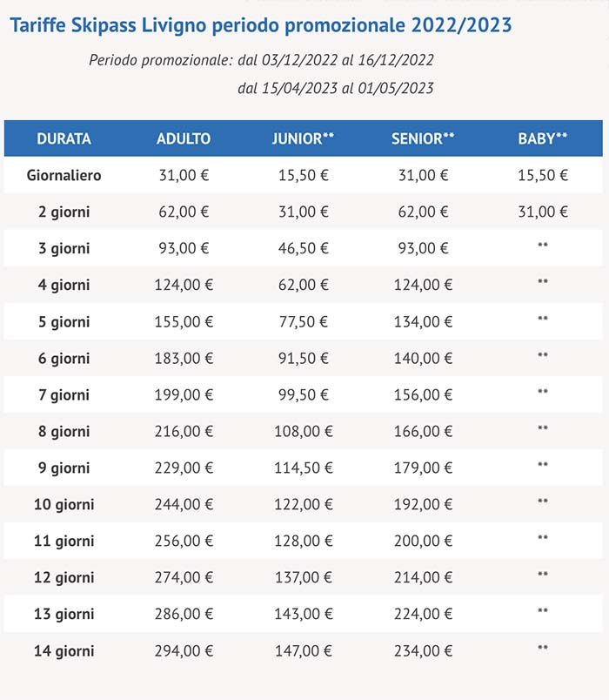Click the junior price 114,50 €
The image size is (609, 700).
303,468
